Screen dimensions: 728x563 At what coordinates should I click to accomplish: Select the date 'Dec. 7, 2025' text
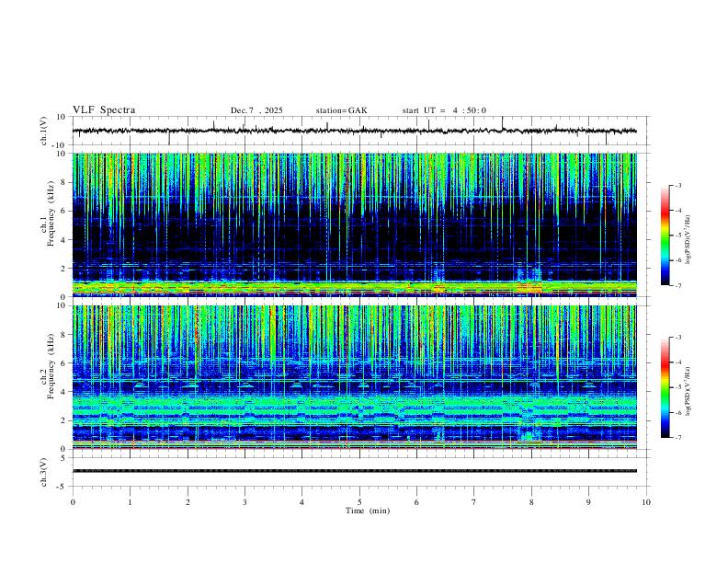pyautogui.click(x=256, y=110)
